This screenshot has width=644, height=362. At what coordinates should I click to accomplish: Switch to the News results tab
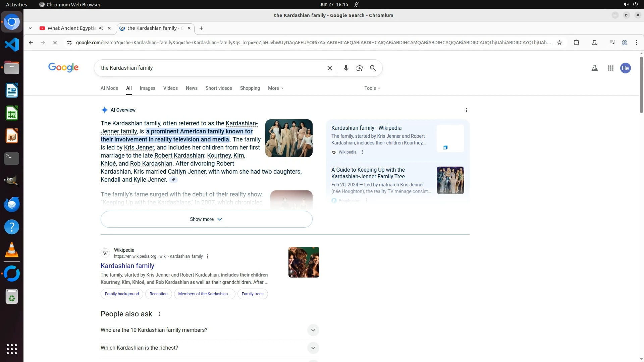tap(192, 88)
